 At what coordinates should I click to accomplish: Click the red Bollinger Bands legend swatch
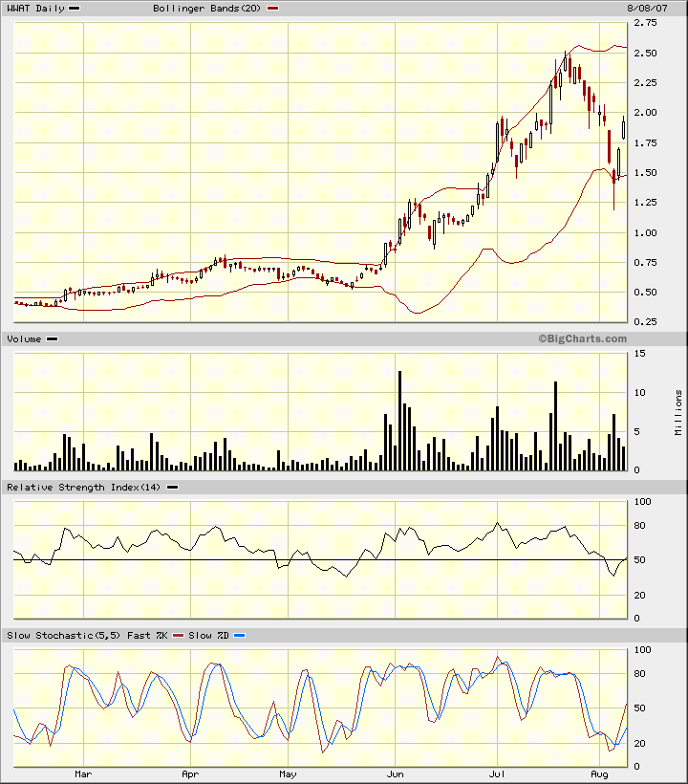(273, 9)
